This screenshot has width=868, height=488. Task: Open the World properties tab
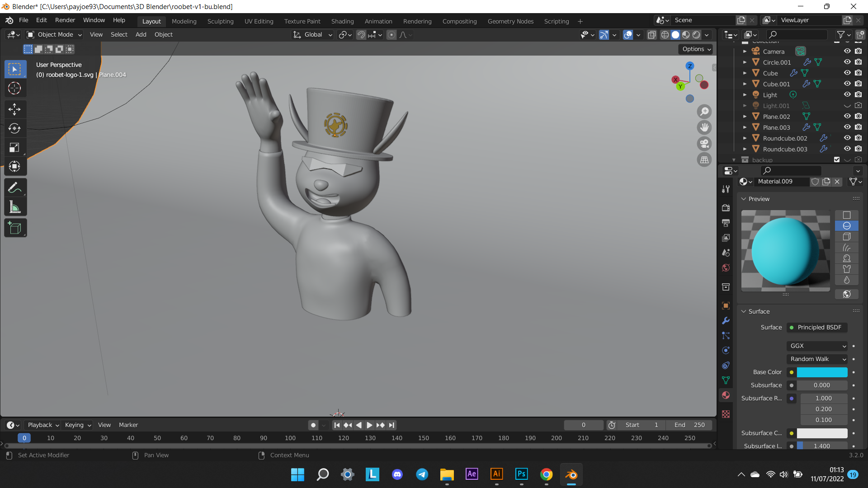[x=726, y=267]
